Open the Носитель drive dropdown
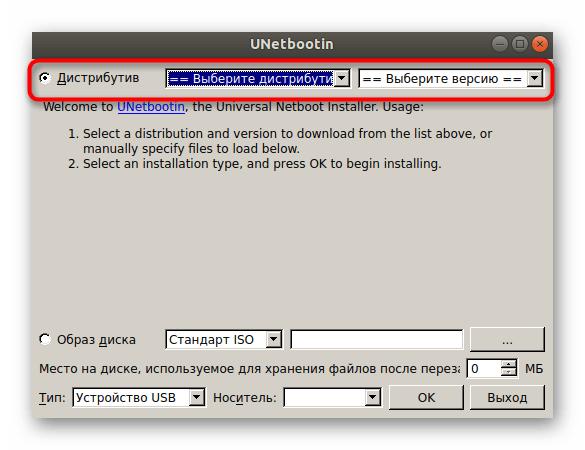The height and width of the screenshot is (450, 585). tap(332, 397)
